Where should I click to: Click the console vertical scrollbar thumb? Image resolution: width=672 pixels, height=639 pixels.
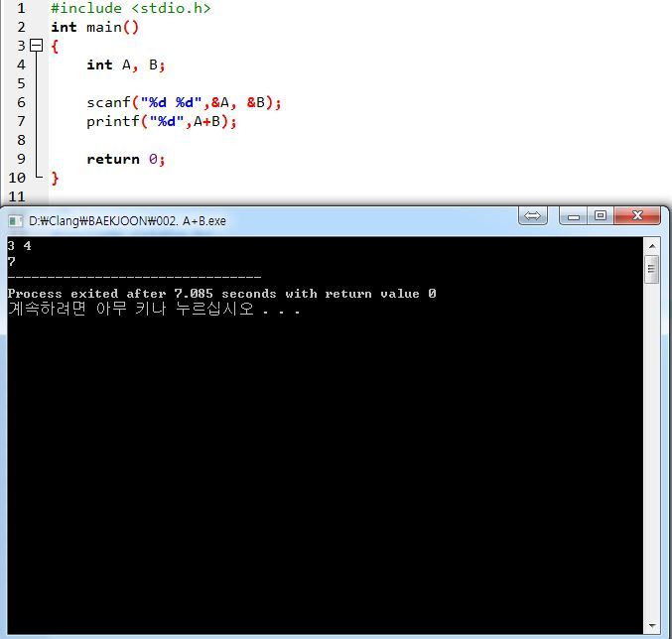point(652,269)
